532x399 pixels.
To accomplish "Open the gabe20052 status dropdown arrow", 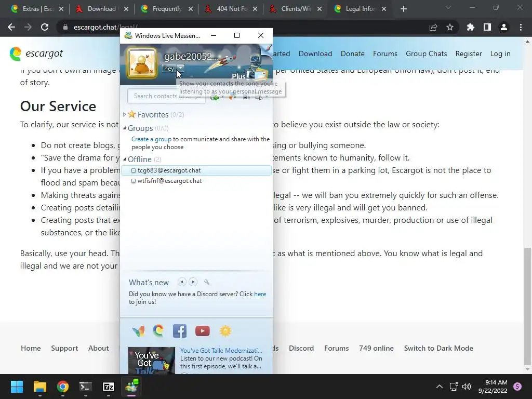I will (227, 57).
